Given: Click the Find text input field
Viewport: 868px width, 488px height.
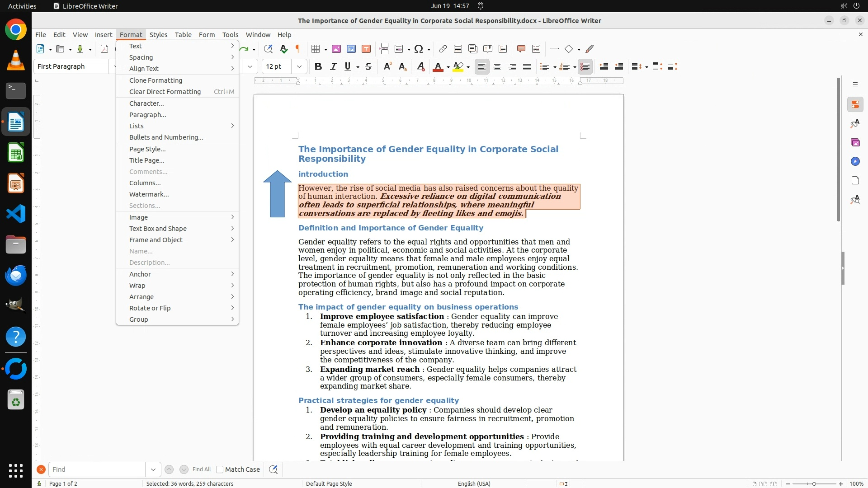Looking at the screenshot, I should point(97,469).
